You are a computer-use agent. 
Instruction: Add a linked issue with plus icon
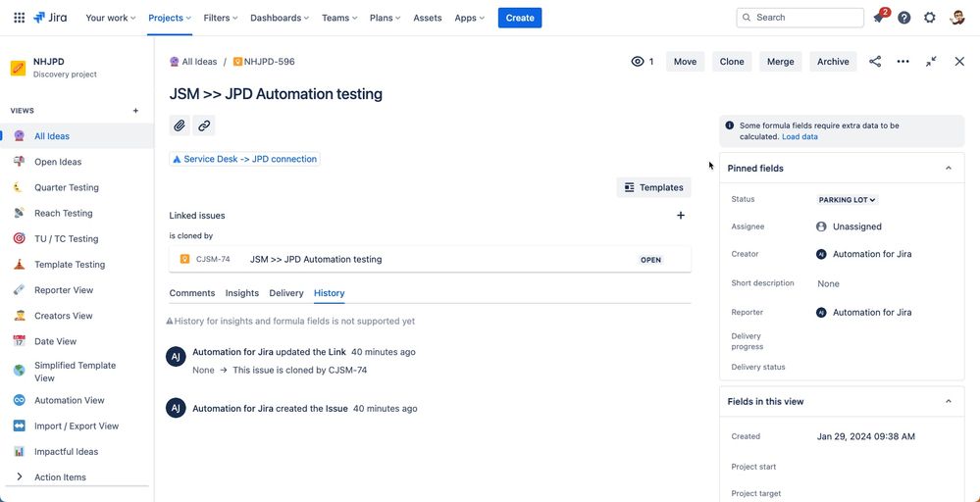pyautogui.click(x=681, y=216)
